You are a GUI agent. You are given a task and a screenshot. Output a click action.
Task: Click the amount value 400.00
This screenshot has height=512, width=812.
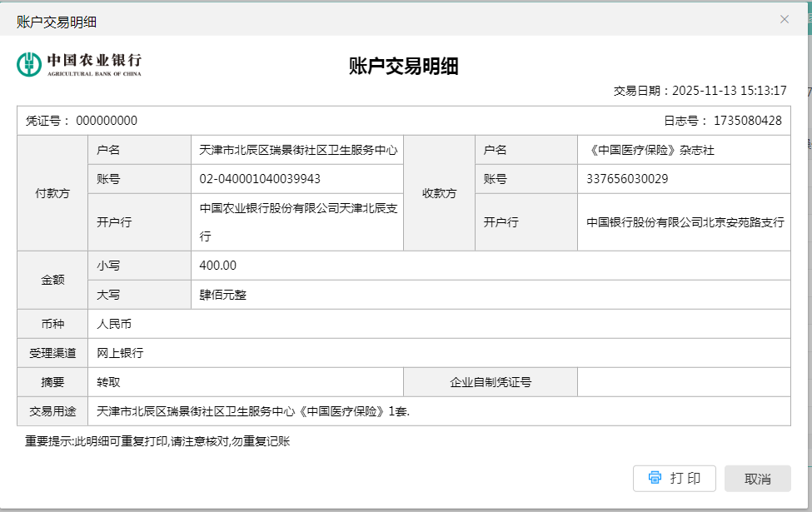point(218,266)
